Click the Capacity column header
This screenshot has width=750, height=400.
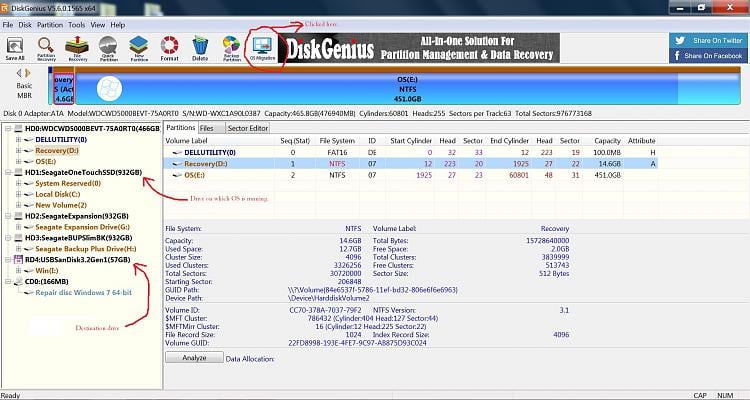pos(607,141)
